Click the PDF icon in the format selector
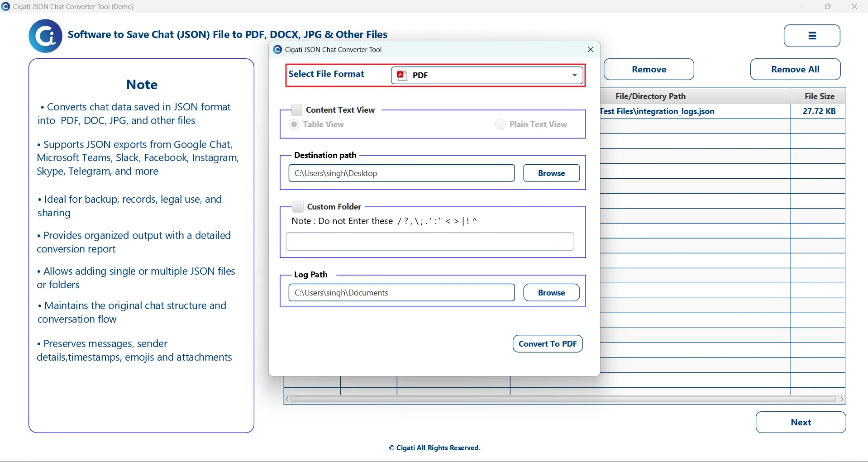Viewport: 868px width, 462px height. (401, 75)
